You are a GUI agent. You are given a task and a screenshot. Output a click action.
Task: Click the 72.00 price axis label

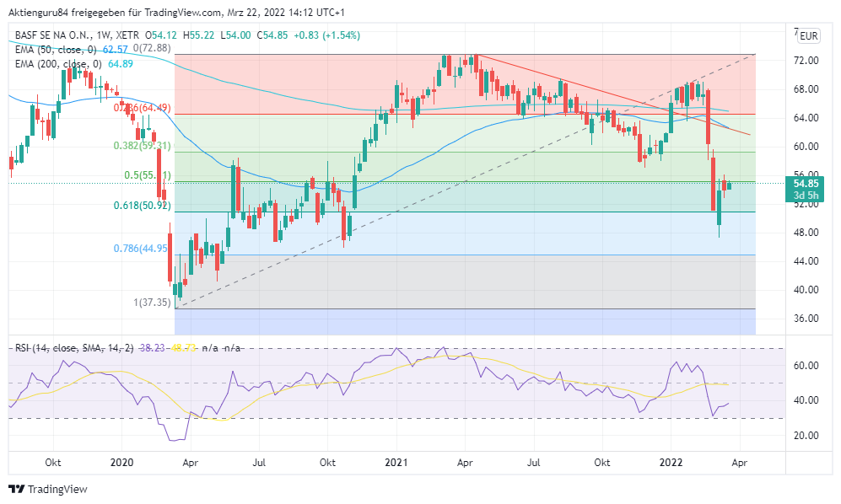pos(806,61)
